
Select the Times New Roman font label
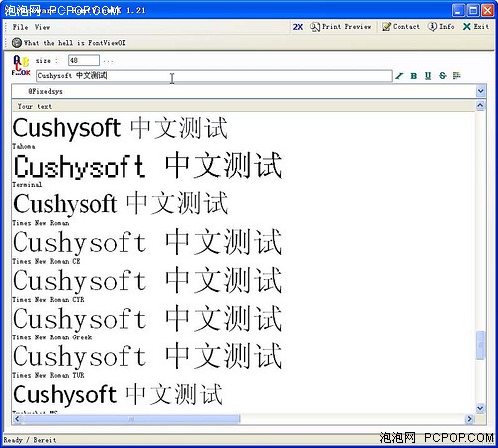tap(41, 223)
